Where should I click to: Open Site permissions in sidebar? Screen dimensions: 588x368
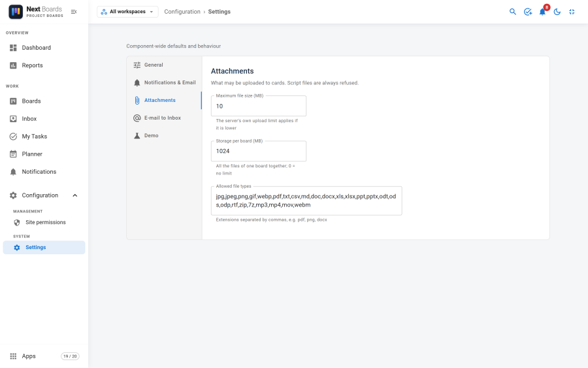click(x=44, y=222)
